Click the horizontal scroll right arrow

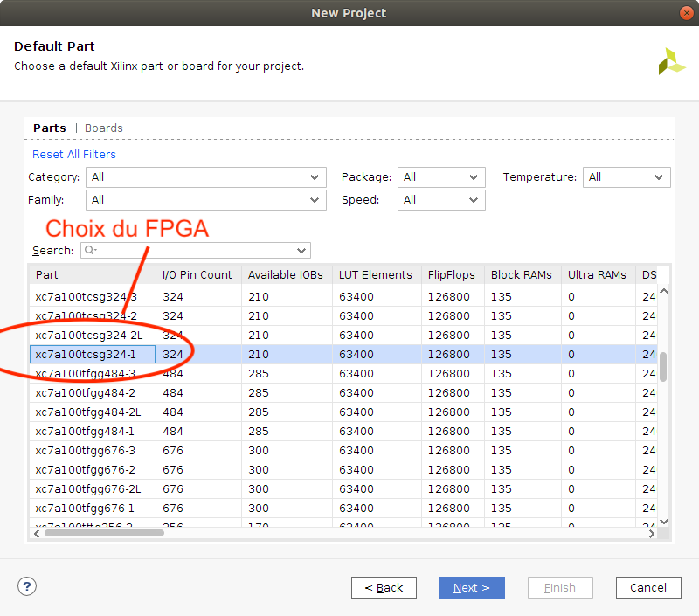tap(652, 534)
